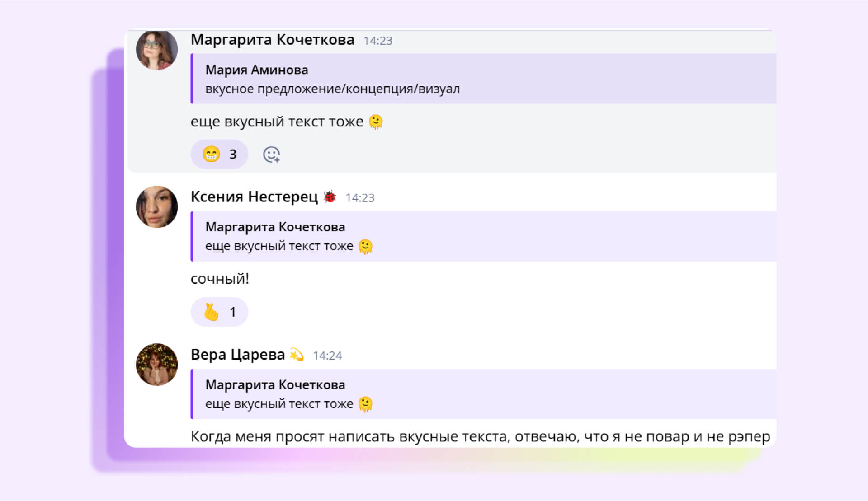Image resolution: width=868 pixels, height=501 pixels.
Task: Click the 14:23 timestamp of Маргарита's message
Action: coord(377,41)
